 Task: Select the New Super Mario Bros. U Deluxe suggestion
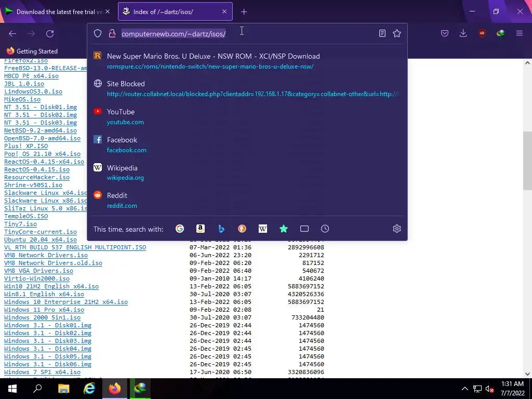pos(247,61)
